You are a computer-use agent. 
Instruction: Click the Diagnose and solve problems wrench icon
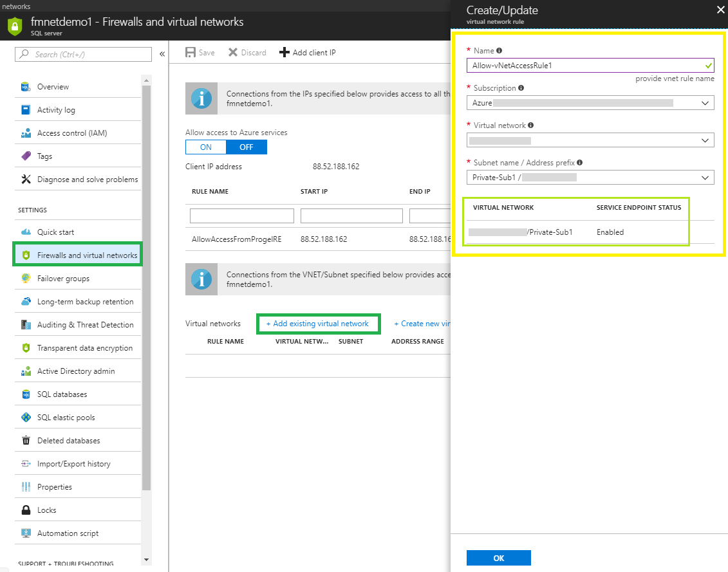[26, 180]
